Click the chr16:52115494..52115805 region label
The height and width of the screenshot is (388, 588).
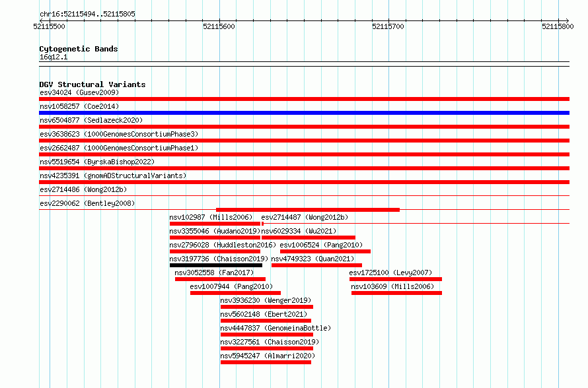[87, 15]
